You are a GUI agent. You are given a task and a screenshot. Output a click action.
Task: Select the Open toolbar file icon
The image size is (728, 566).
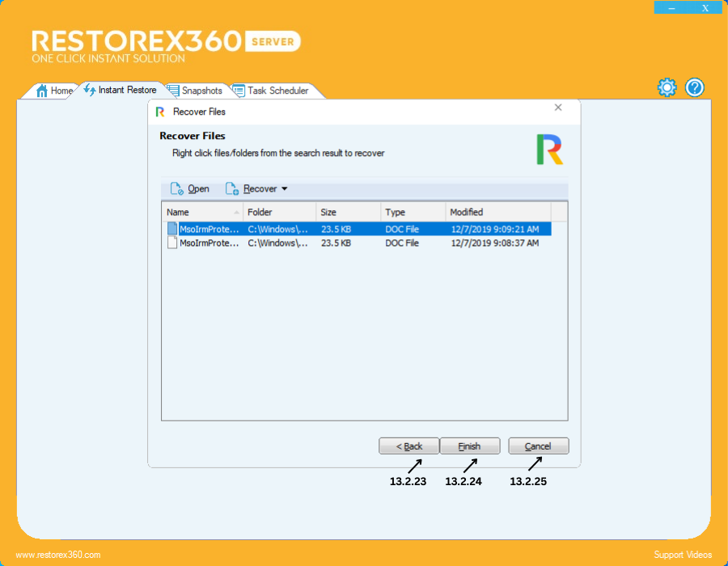coord(176,188)
